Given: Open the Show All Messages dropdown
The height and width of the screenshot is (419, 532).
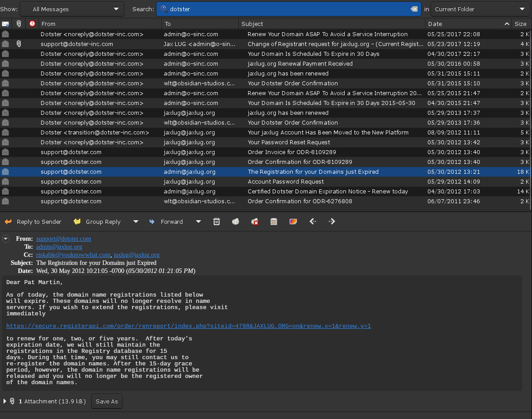Looking at the screenshot, I should [72, 8].
